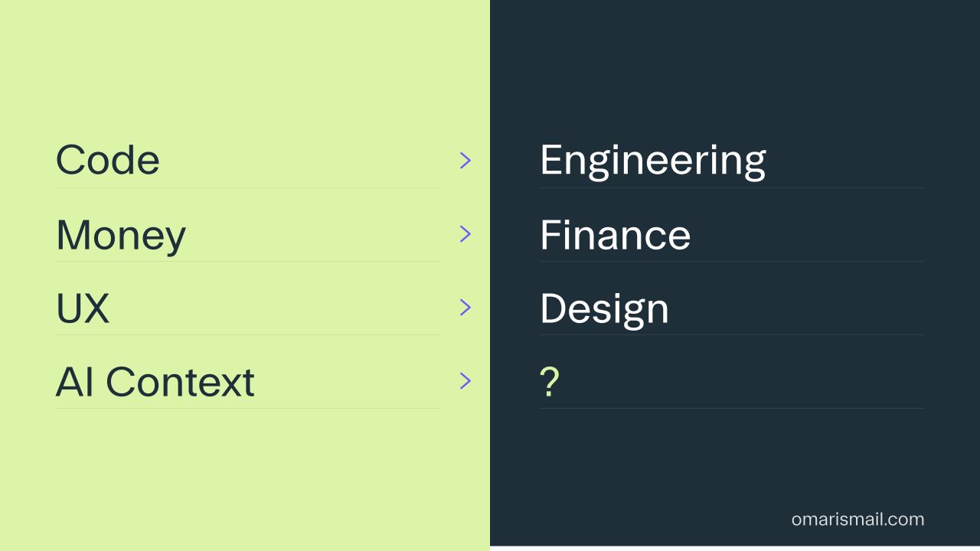Image resolution: width=980 pixels, height=551 pixels.
Task: Click the Money heading text
Action: 121,235
